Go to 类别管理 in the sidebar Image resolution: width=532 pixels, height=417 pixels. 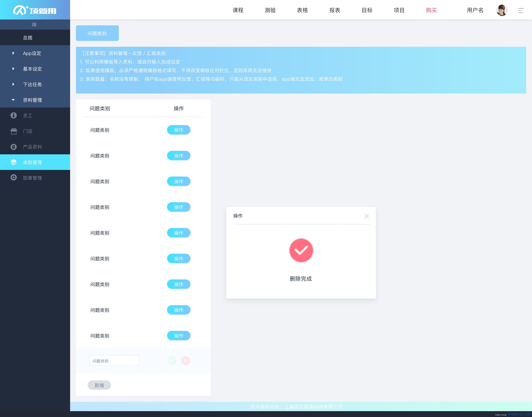tap(35, 162)
